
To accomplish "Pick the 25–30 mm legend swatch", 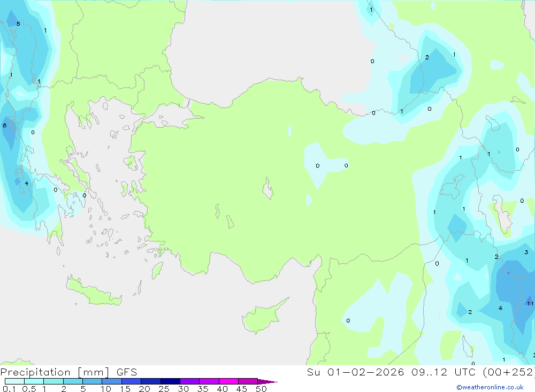I will coord(170,381).
